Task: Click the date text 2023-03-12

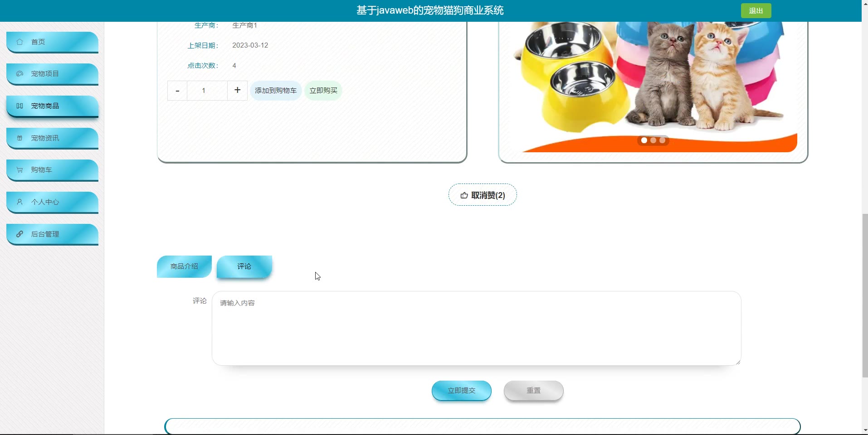Action: (250, 45)
